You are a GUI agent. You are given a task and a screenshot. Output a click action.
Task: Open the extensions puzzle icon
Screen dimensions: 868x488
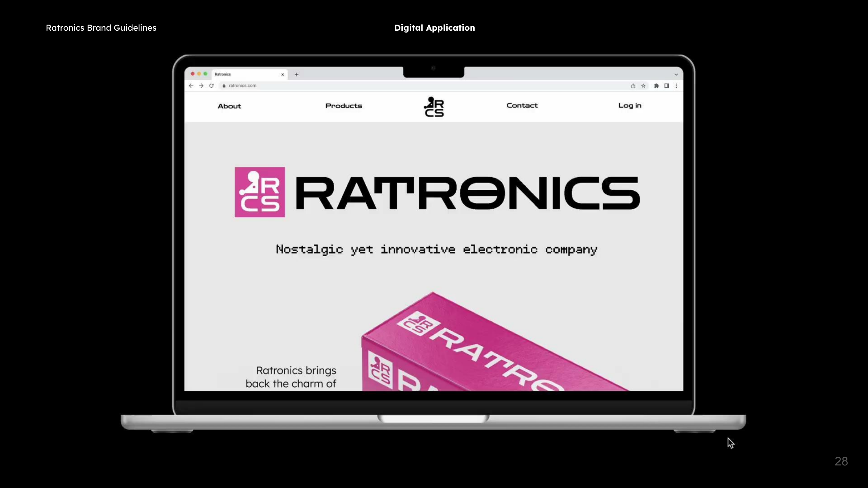click(656, 86)
